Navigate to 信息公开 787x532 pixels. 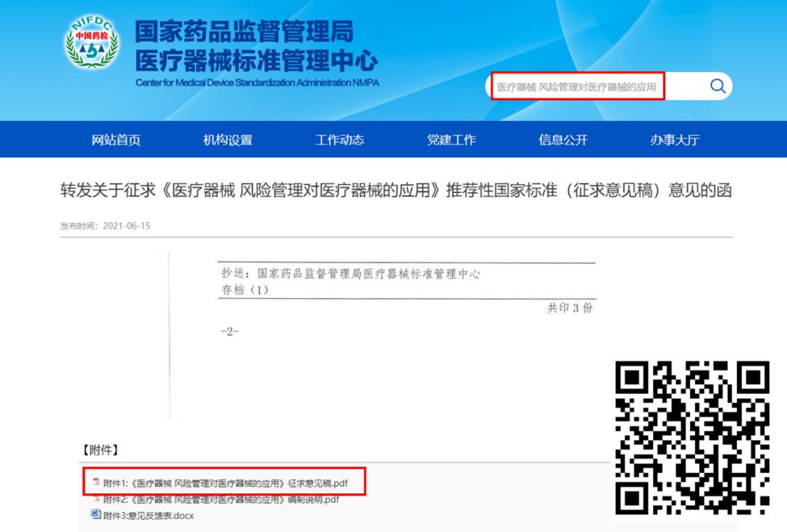pos(563,140)
